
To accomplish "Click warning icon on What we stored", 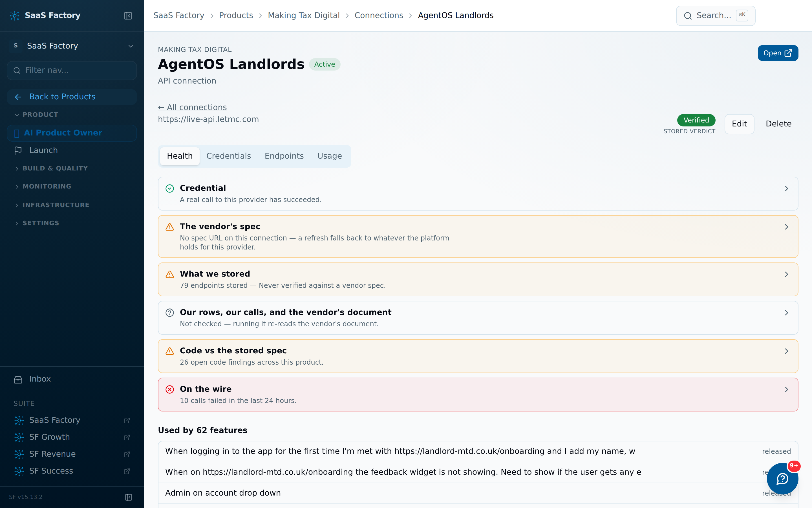I will 170,274.
